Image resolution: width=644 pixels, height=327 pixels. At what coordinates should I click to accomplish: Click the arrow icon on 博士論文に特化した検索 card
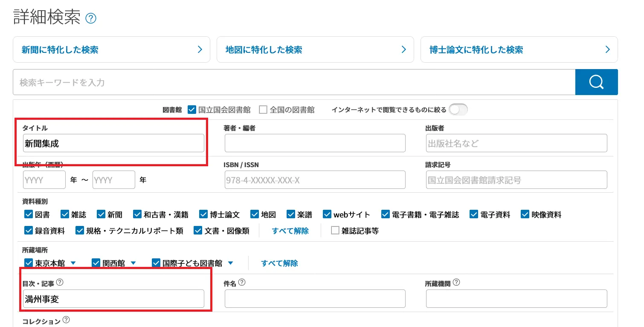coord(607,49)
